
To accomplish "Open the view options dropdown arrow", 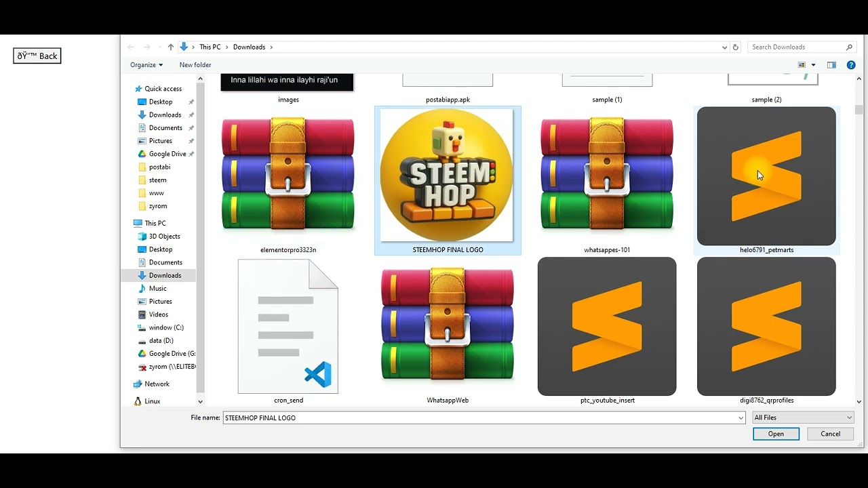I will tap(814, 65).
